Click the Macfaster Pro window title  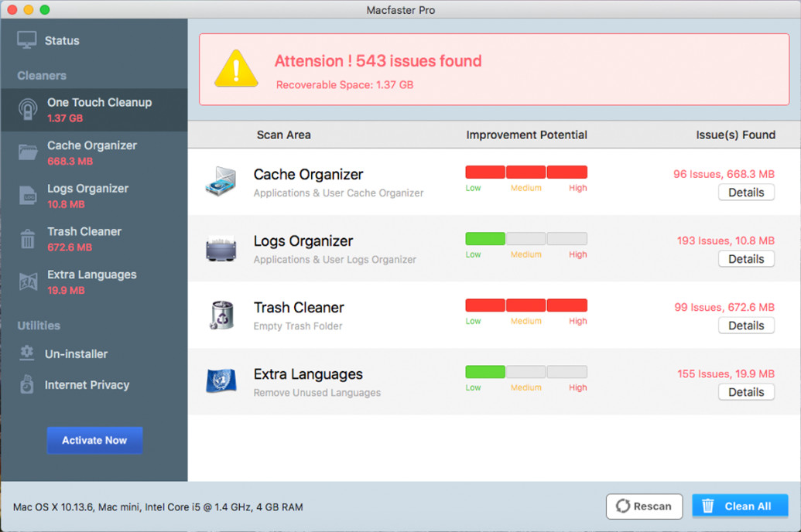pyautogui.click(x=401, y=10)
